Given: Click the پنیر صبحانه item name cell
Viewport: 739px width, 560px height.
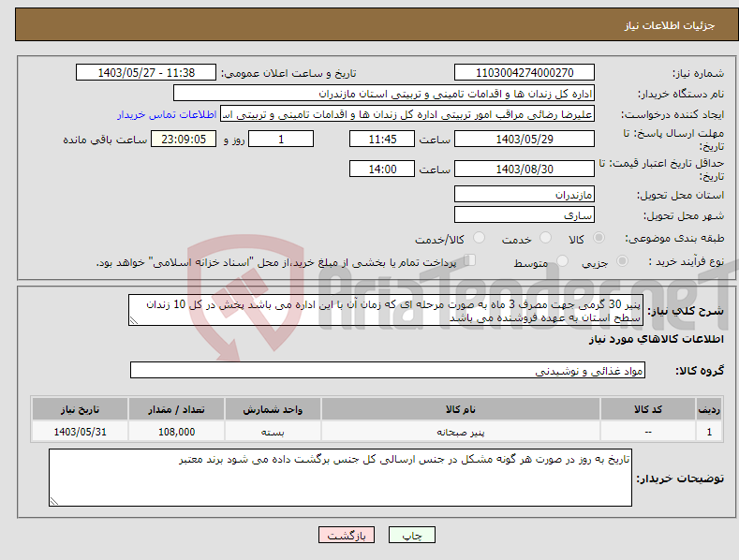Looking at the screenshot, I should (x=461, y=432).
